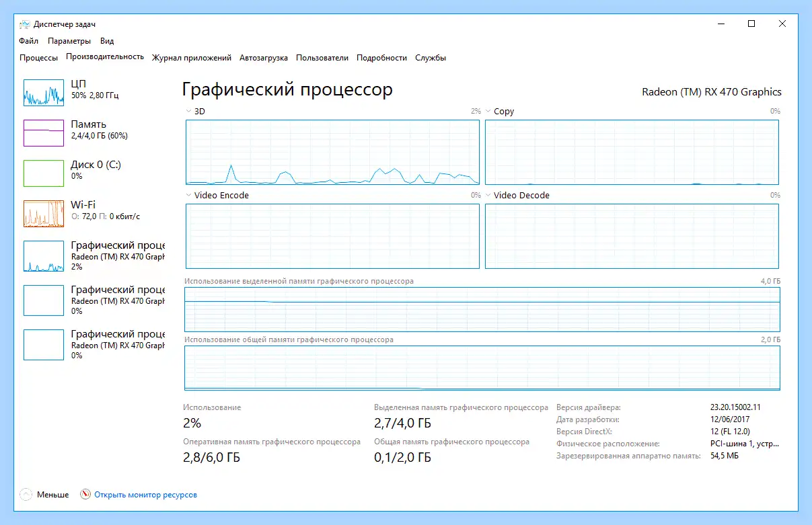The width and height of the screenshot is (812, 525).
Task: Switch to the Автозагрузка tab
Action: pyautogui.click(x=264, y=58)
